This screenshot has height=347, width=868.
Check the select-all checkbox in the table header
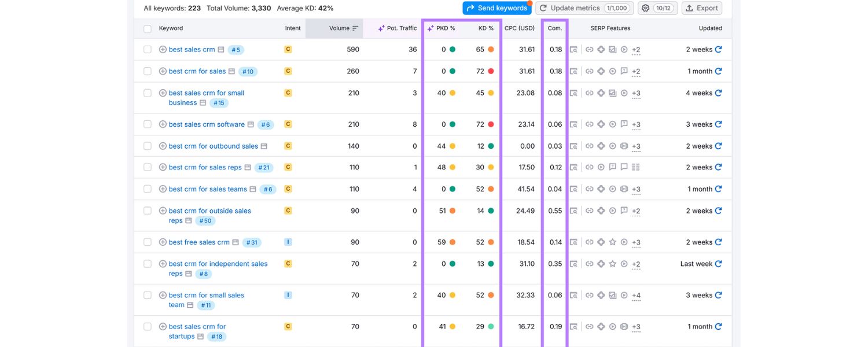(x=148, y=28)
